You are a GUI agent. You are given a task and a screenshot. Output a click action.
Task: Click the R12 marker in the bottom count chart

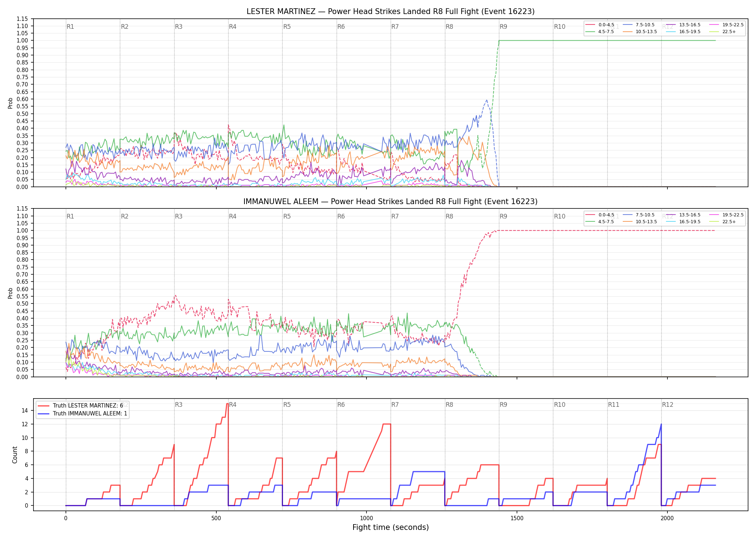pyautogui.click(x=667, y=405)
